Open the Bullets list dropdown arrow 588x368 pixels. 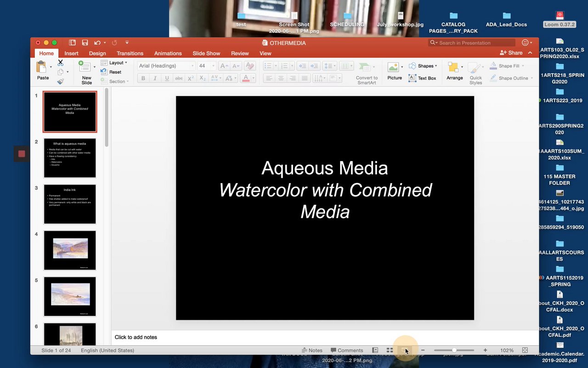275,66
